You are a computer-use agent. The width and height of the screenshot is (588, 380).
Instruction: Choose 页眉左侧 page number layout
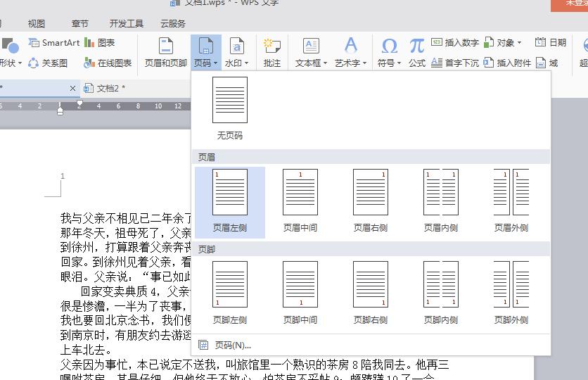coord(230,203)
